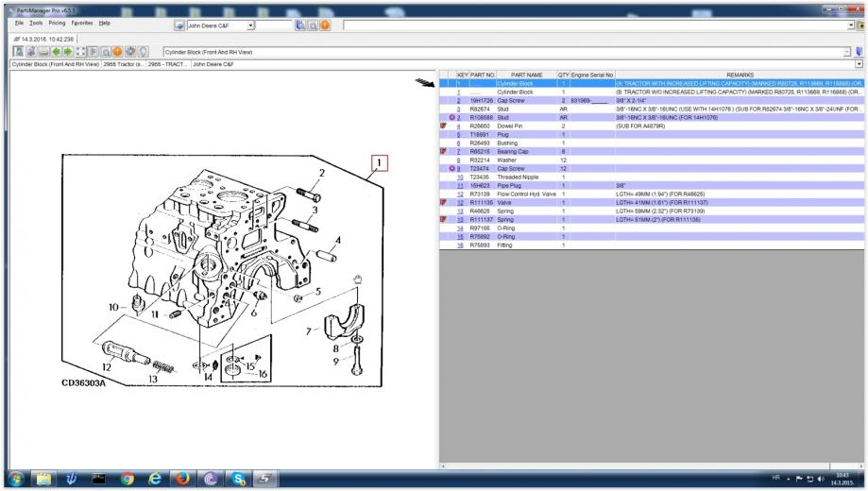Go back with the green left arrow
The height and width of the screenshot is (491, 868).
tap(56, 52)
